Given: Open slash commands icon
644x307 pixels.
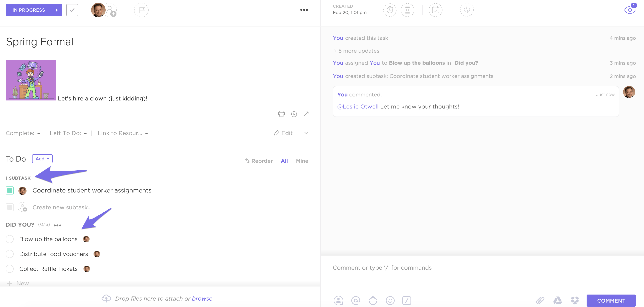Looking at the screenshot, I should [407, 301].
